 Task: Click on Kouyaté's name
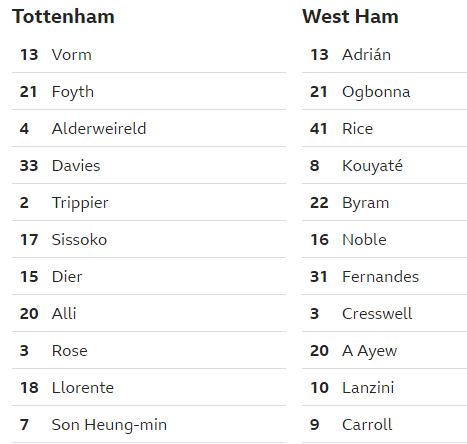[372, 166]
